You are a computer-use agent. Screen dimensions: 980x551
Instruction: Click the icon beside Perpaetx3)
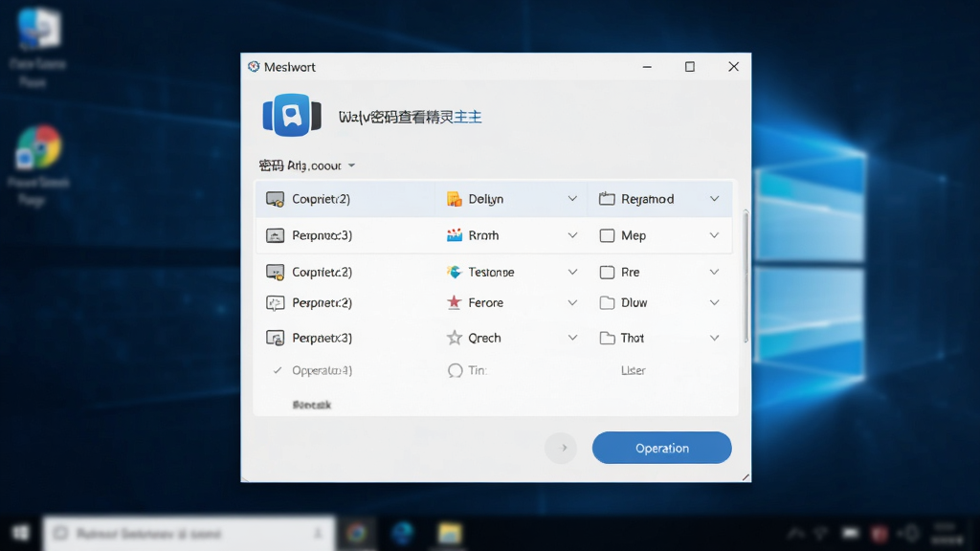275,338
